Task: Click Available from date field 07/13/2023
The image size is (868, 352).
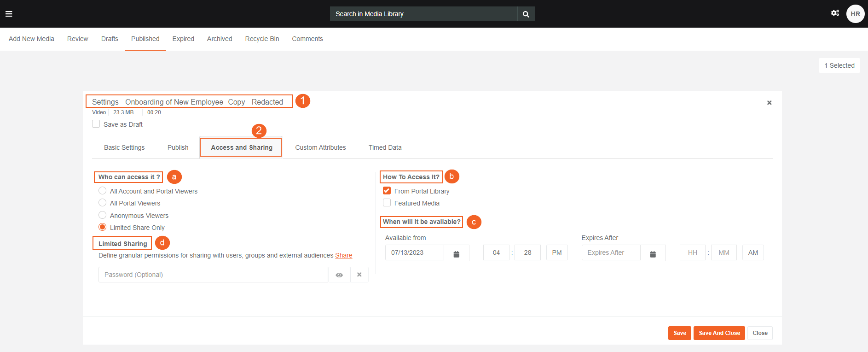Action: click(x=415, y=252)
